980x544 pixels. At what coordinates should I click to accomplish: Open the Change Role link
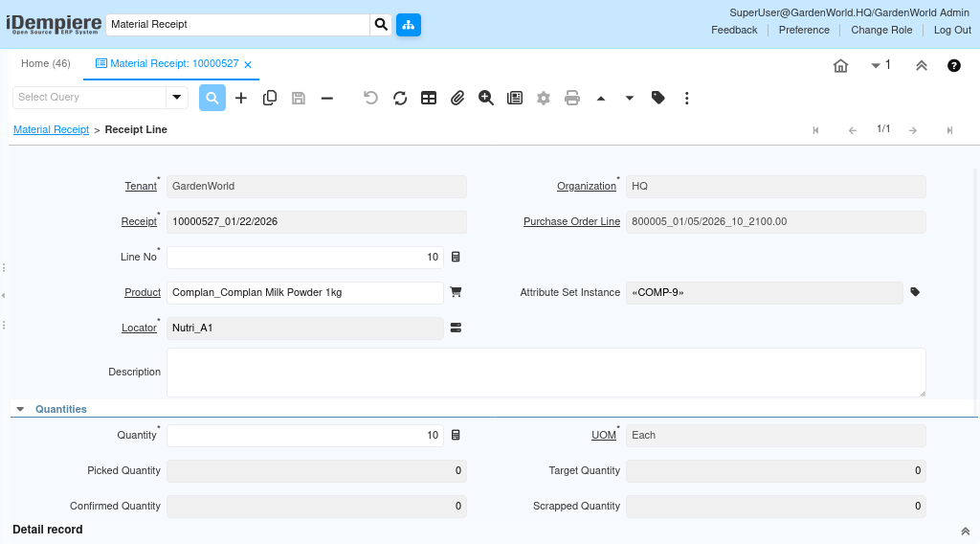[881, 30]
